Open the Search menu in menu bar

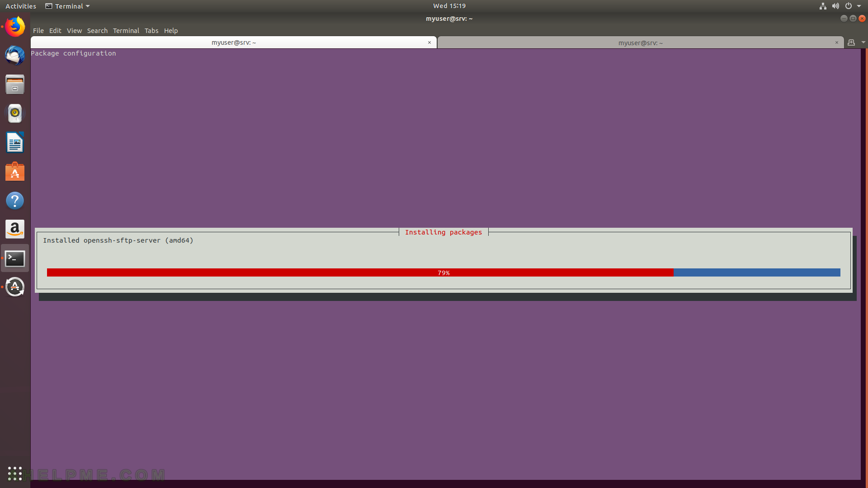pos(97,30)
